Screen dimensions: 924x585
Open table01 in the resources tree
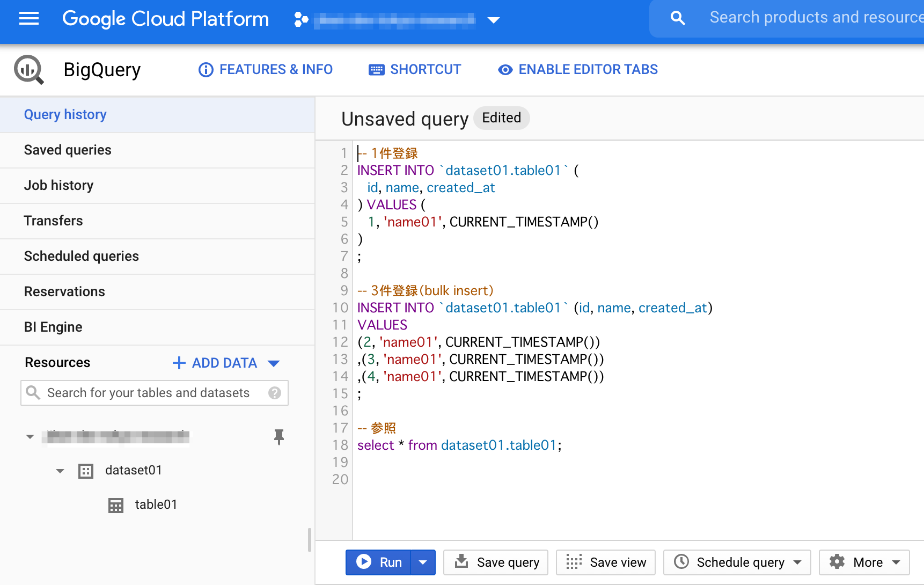point(156,505)
